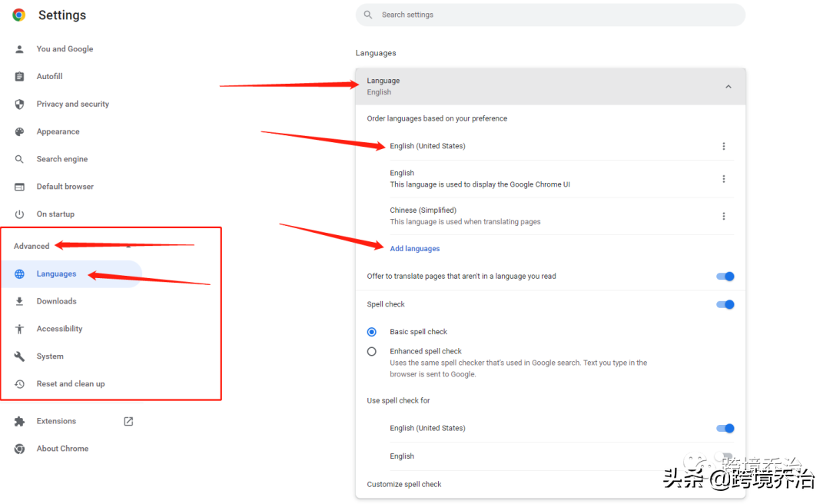830x504 pixels.
Task: Navigate to Appearance settings
Action: [58, 132]
